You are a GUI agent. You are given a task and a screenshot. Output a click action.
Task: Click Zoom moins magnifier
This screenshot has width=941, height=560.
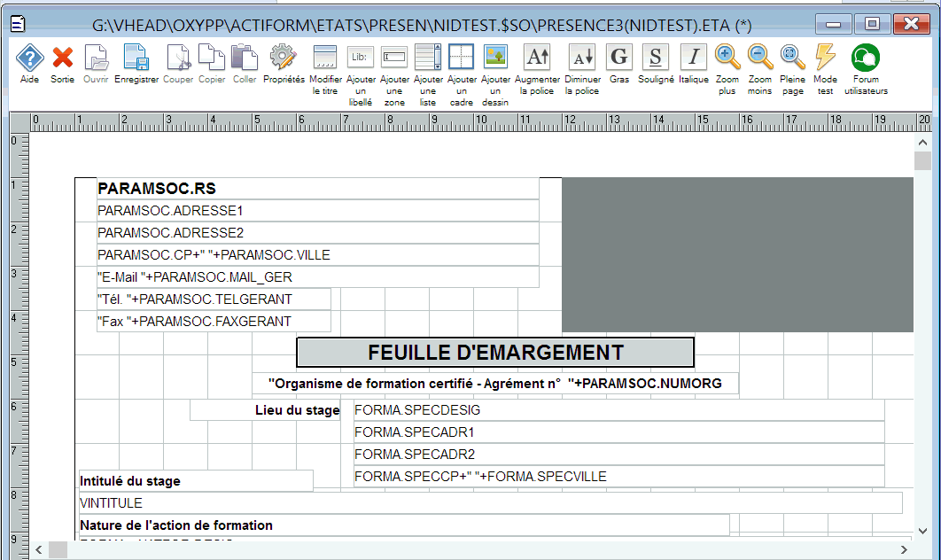759,58
